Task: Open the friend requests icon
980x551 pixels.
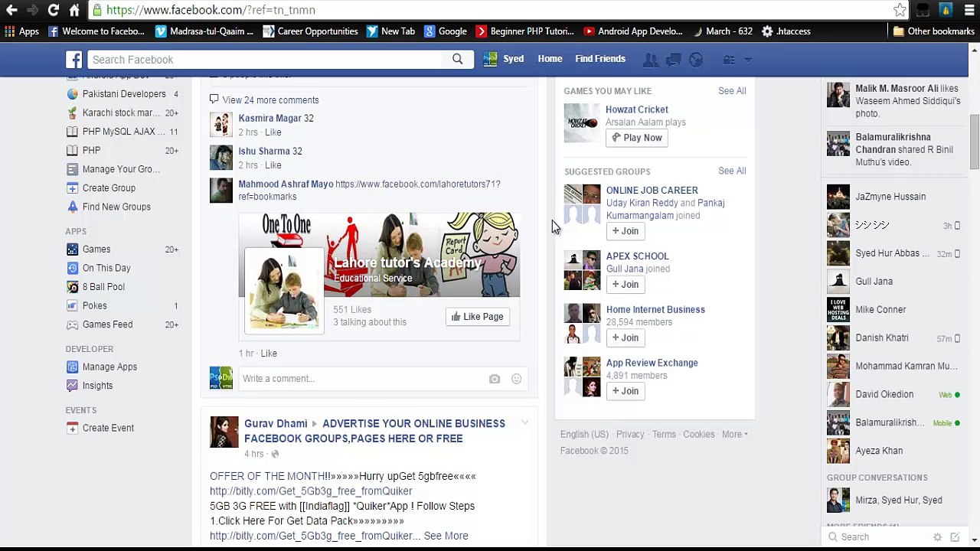Action: click(x=651, y=60)
